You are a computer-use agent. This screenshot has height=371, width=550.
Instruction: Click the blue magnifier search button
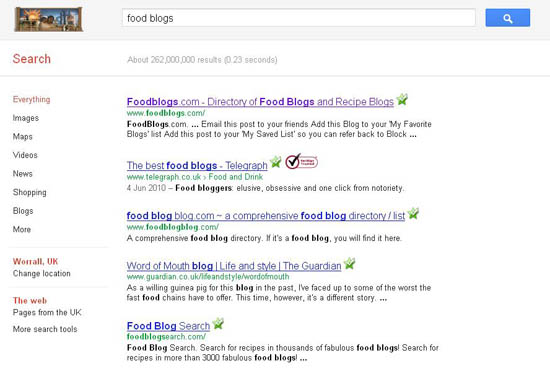[508, 18]
